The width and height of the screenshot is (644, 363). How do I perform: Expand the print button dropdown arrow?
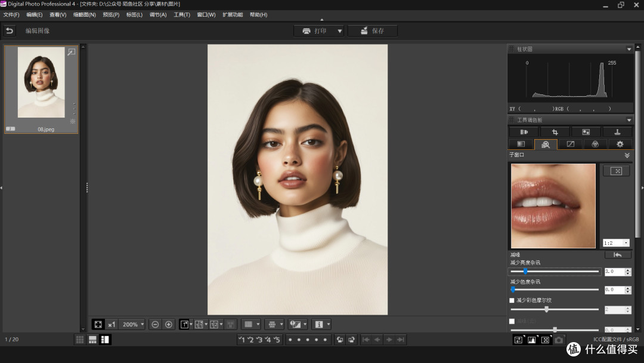pyautogui.click(x=340, y=31)
